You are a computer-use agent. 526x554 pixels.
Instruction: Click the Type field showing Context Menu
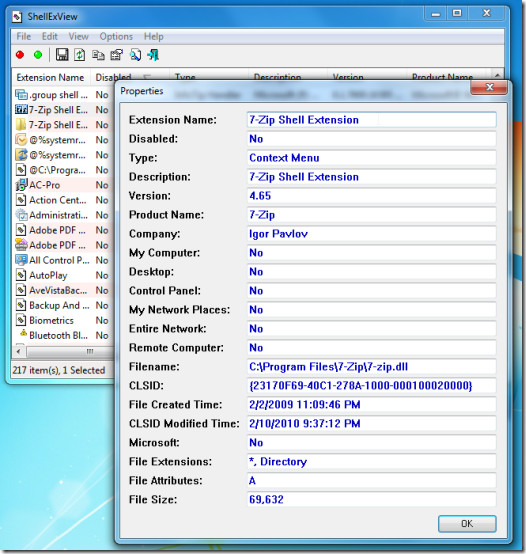[372, 158]
